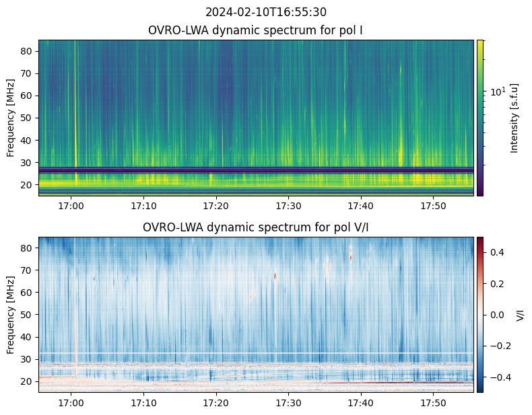Click the top plot's 'Frequency [MHz]' axis label
532x415 pixels.
tap(11, 118)
